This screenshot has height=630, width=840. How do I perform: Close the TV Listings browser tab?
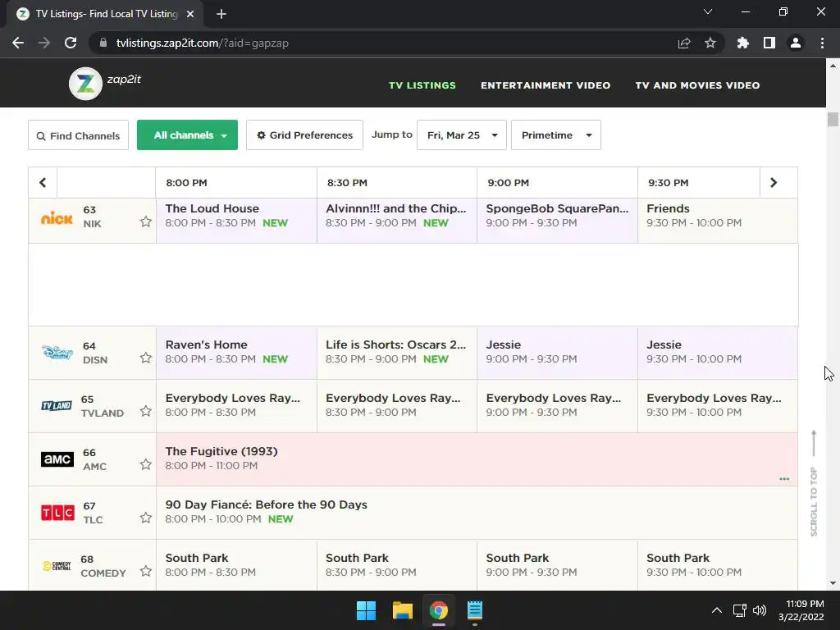[190, 14]
